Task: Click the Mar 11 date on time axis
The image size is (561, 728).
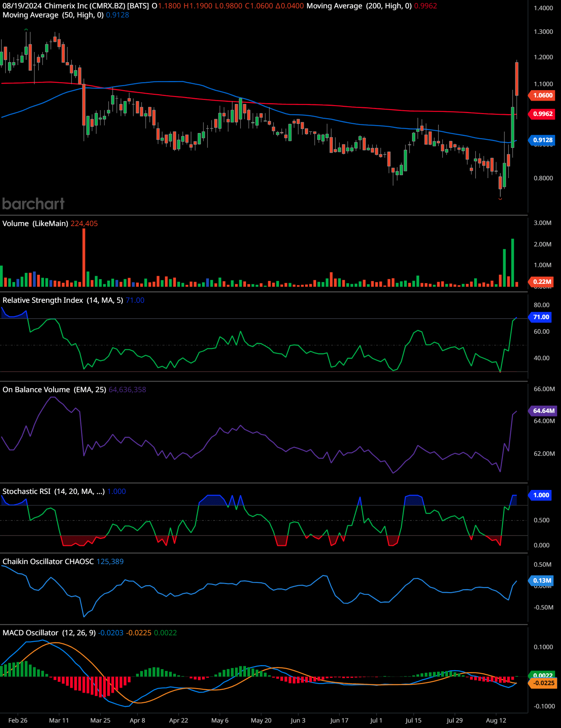Action: 59,720
